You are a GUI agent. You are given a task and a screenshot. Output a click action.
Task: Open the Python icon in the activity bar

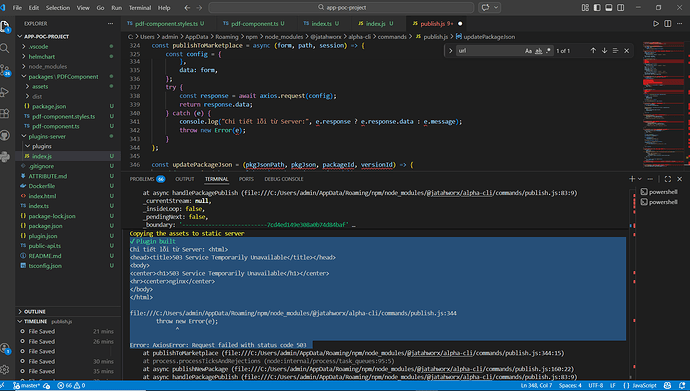[x=5, y=156]
